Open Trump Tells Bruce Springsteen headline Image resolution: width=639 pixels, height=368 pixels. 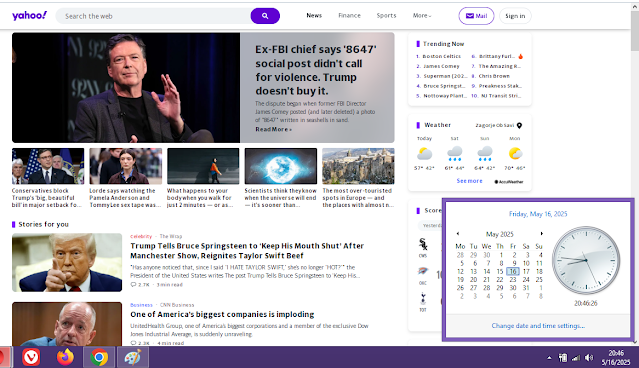[247, 251]
